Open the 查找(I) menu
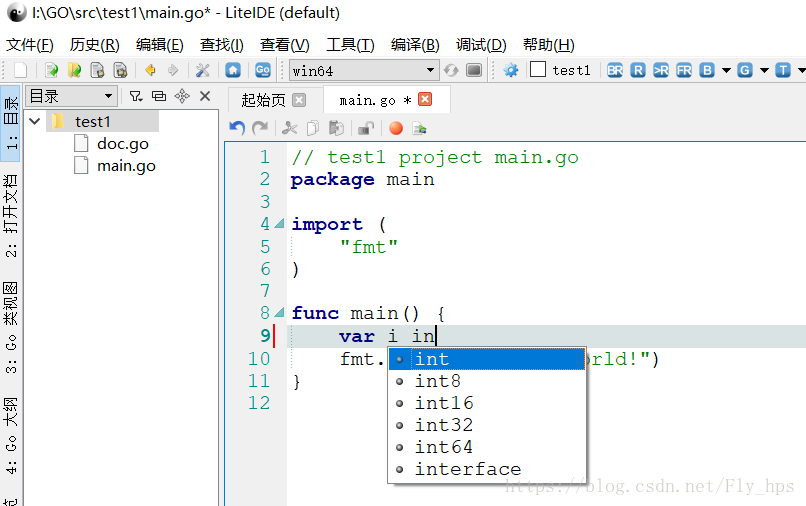 click(x=222, y=45)
